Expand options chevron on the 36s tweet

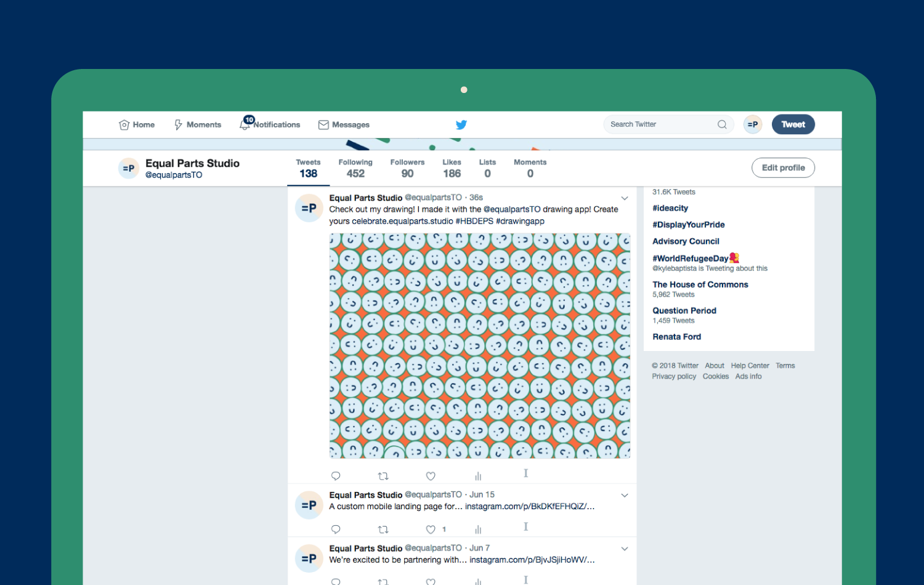(x=624, y=198)
